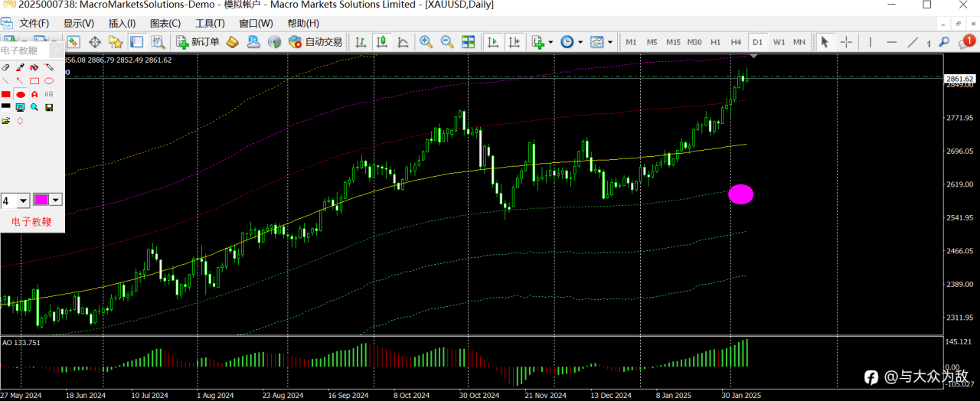The height and width of the screenshot is (401, 980).
Task: Open 图表(C) menu
Action: click(166, 24)
